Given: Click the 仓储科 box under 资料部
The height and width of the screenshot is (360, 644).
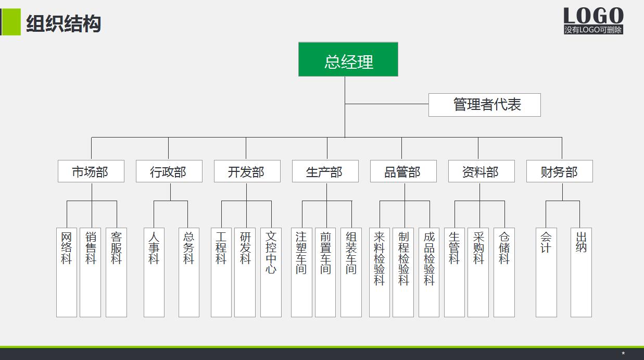Looking at the screenshot, I should coord(503,272).
